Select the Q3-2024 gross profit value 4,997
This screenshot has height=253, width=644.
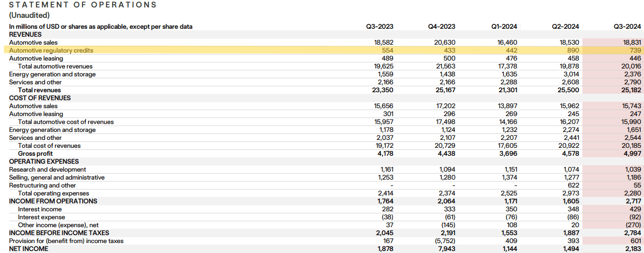click(x=633, y=154)
